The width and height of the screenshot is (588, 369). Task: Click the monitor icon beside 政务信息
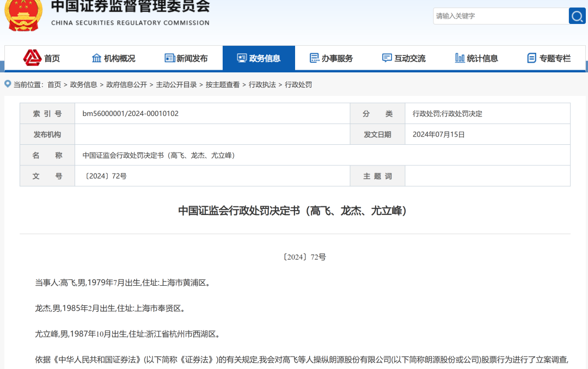[x=242, y=58]
